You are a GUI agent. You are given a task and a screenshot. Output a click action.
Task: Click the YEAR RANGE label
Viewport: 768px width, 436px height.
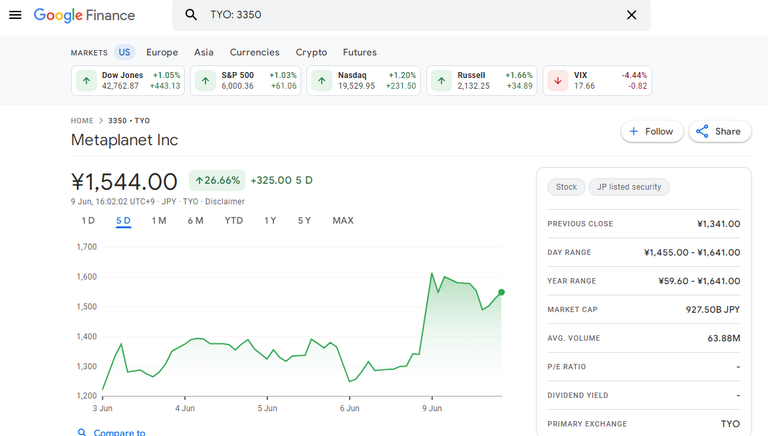[572, 281]
